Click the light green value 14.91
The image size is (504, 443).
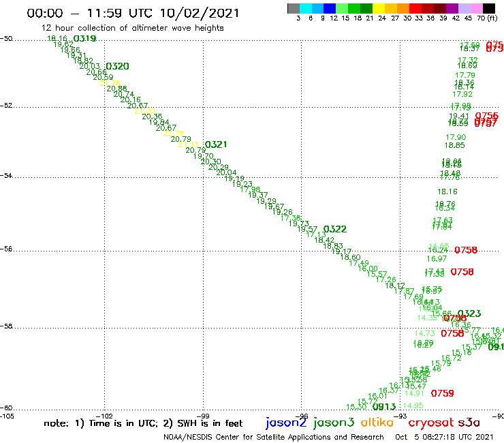414,393
